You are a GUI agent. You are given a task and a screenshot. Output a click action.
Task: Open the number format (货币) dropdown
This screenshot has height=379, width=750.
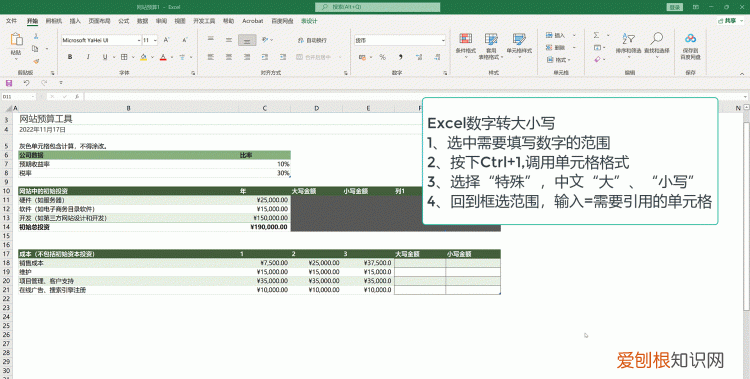pyautogui.click(x=443, y=41)
